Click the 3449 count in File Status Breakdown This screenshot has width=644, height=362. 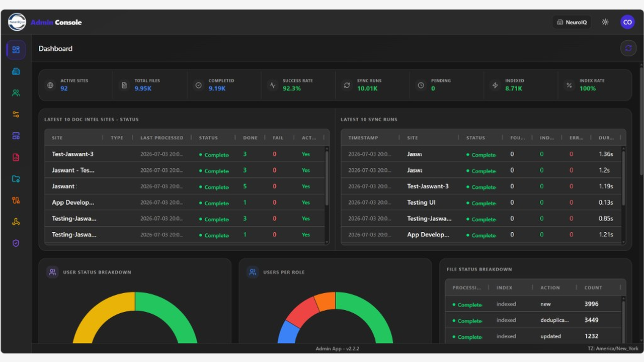(591, 320)
